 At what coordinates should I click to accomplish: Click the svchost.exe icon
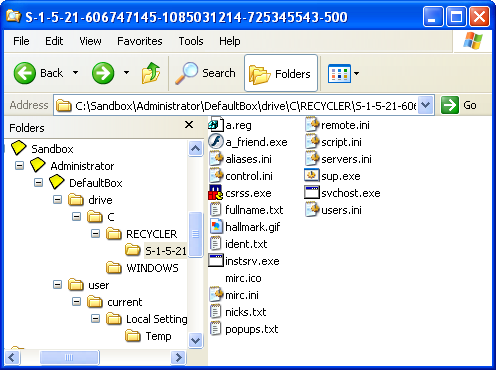(x=312, y=193)
